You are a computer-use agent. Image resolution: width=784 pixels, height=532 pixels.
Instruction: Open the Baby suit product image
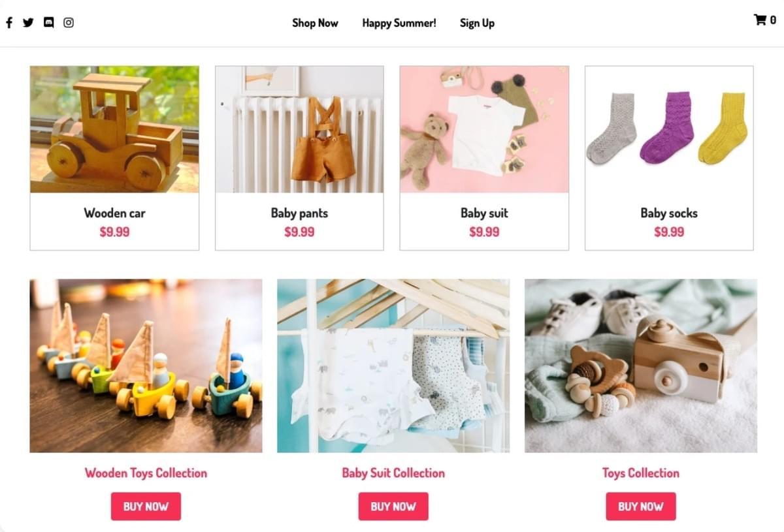pyautogui.click(x=484, y=129)
